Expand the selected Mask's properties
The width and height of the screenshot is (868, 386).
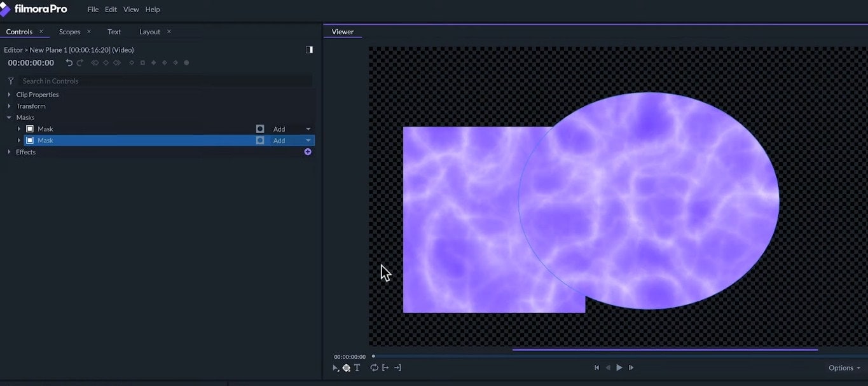tap(19, 141)
